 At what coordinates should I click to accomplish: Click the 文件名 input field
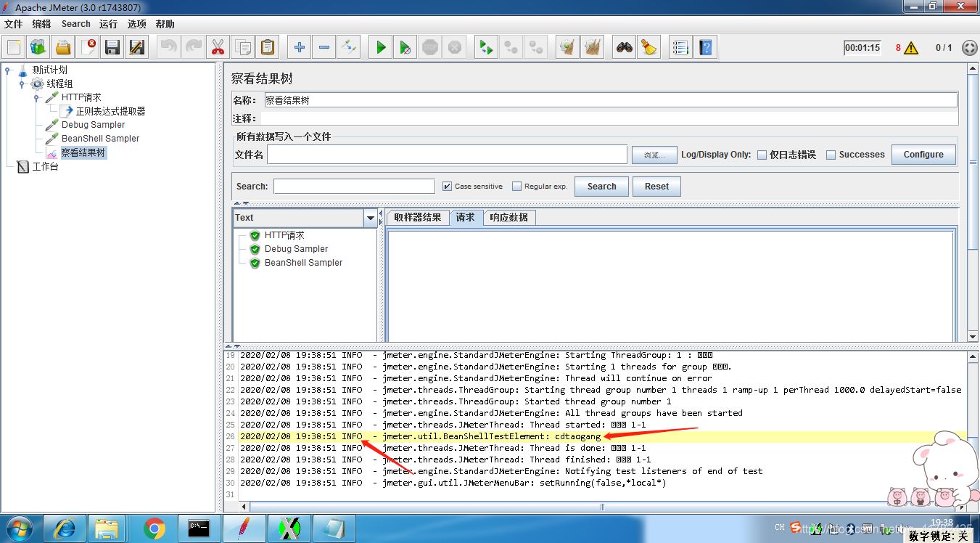(447, 155)
